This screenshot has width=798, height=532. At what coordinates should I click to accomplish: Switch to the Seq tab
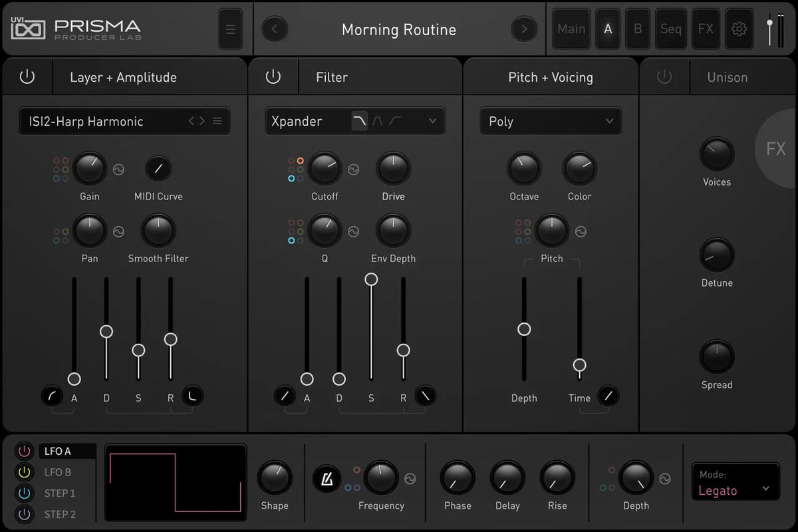coord(670,29)
